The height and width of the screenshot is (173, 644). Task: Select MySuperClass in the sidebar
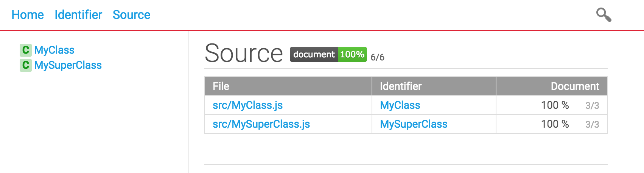(x=68, y=65)
